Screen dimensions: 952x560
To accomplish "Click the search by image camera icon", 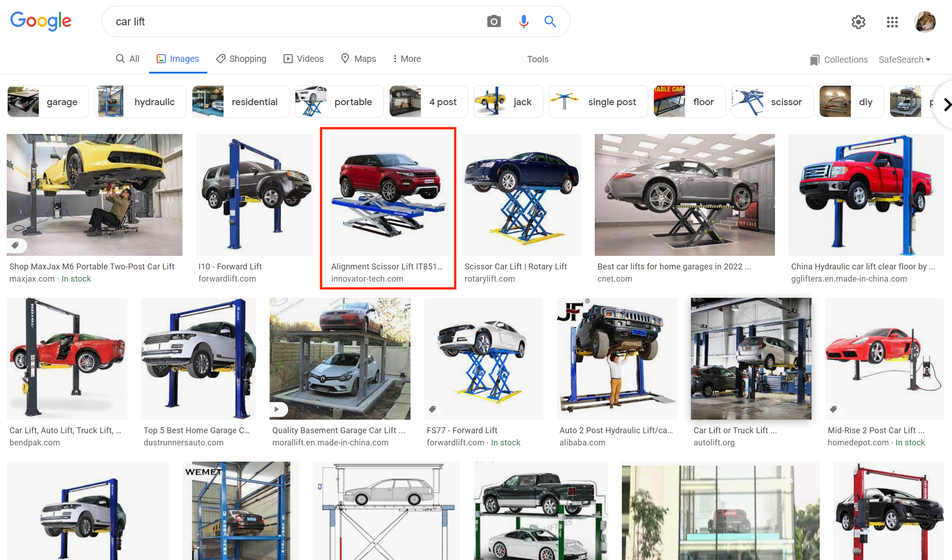I will click(494, 21).
